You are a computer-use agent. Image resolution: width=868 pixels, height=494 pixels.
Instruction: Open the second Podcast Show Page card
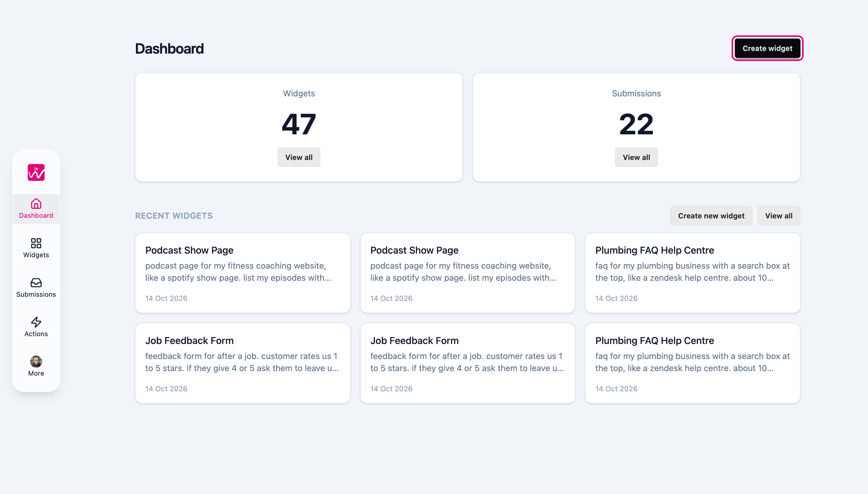[467, 273]
